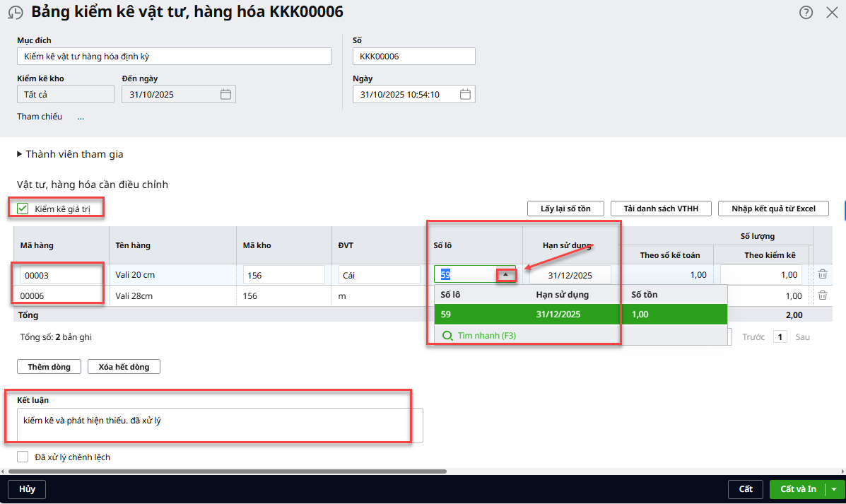Expand the Thành viên tham gia section
The height and width of the screenshot is (504, 846).
(x=20, y=154)
